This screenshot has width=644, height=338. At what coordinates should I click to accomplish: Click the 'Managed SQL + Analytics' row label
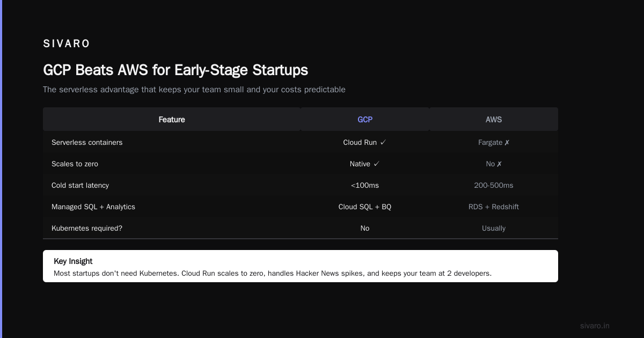[x=93, y=207]
